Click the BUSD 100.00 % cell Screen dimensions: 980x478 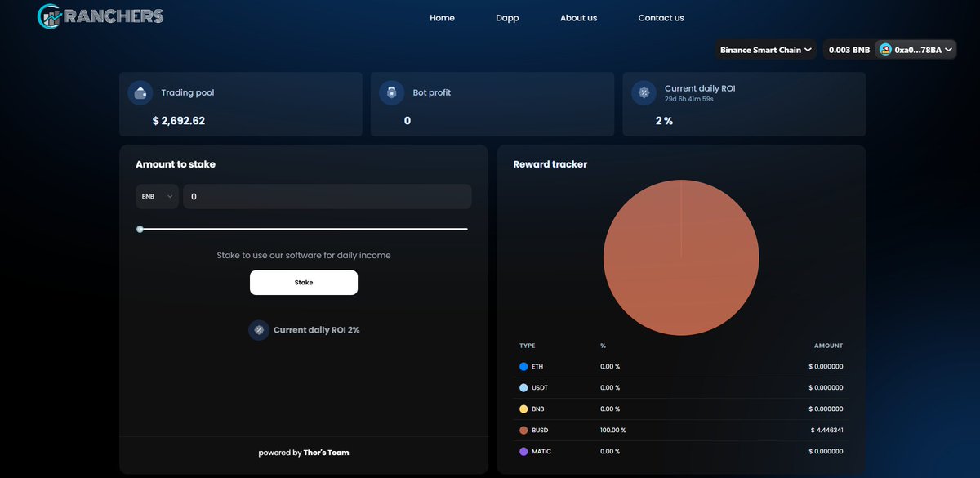coord(613,430)
